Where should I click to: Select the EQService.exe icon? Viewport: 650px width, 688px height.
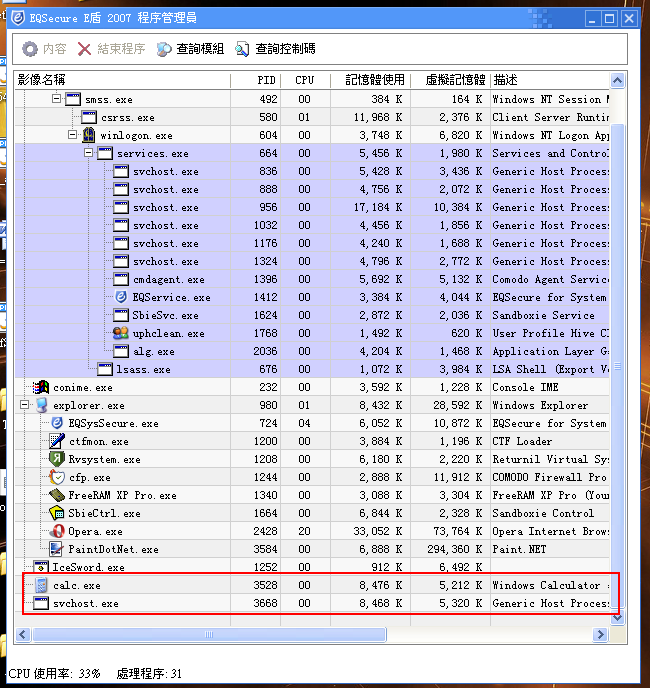point(121,297)
